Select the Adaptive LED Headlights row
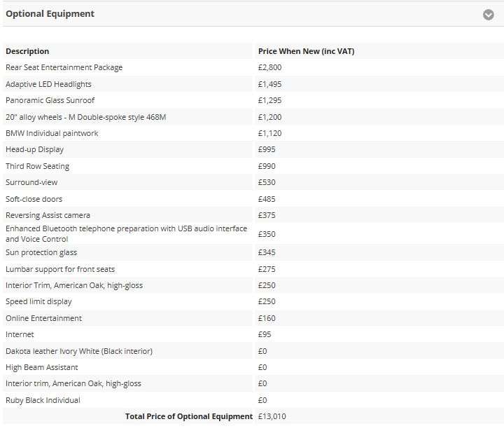504x438 pixels. [253, 84]
